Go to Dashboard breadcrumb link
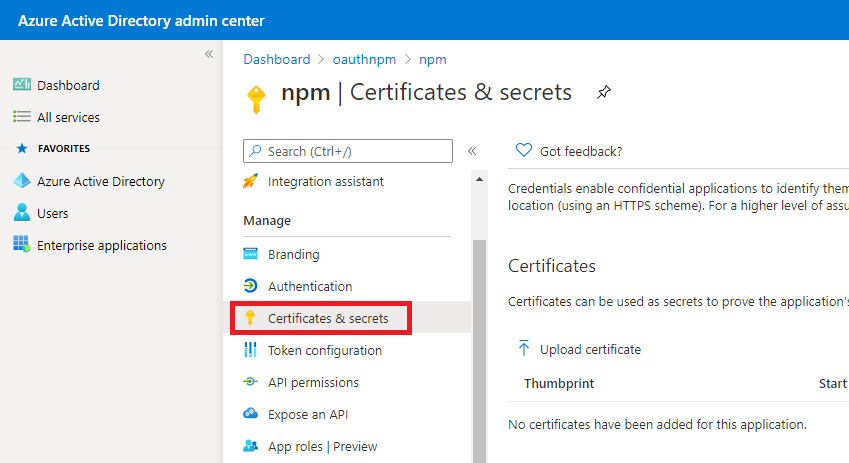 click(276, 59)
